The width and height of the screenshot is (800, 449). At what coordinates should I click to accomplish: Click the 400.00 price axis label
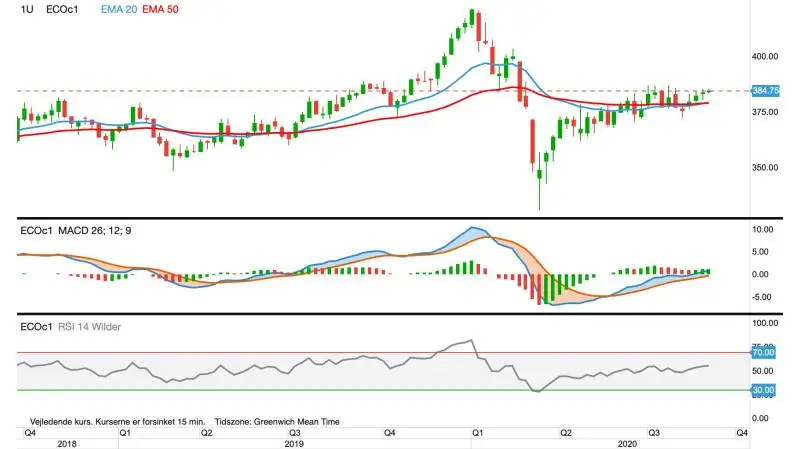point(765,56)
